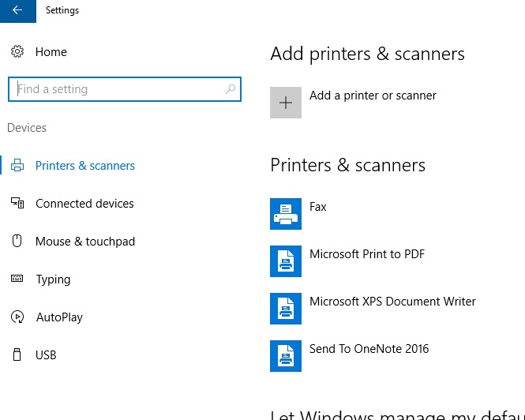Select the Microsoft XPS Document Writer icon

[286, 308]
